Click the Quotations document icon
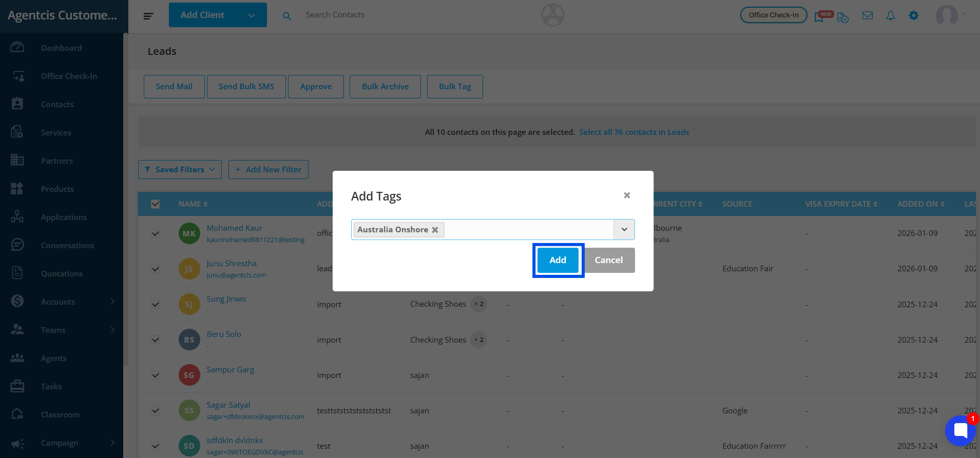The height and width of the screenshot is (458, 980). click(17, 273)
